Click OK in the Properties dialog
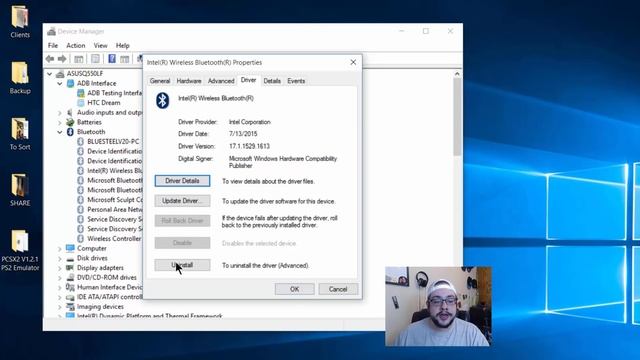Screen dimensions: 640x360 295,289
